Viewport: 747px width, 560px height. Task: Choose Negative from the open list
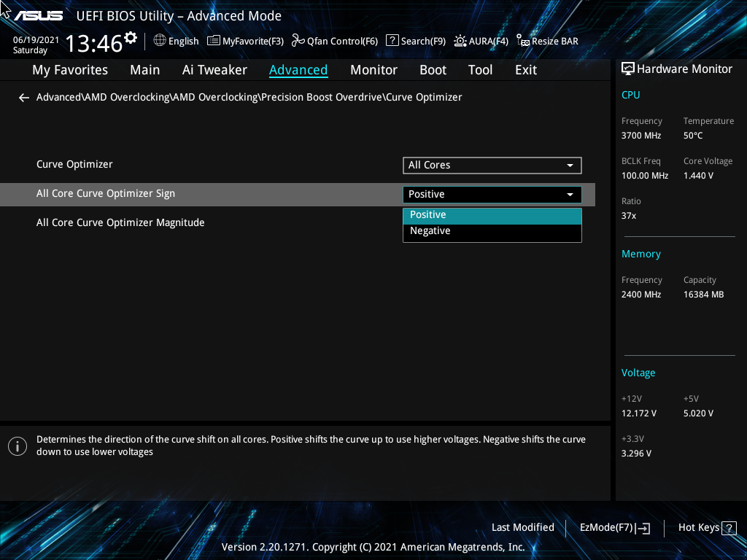(492, 231)
